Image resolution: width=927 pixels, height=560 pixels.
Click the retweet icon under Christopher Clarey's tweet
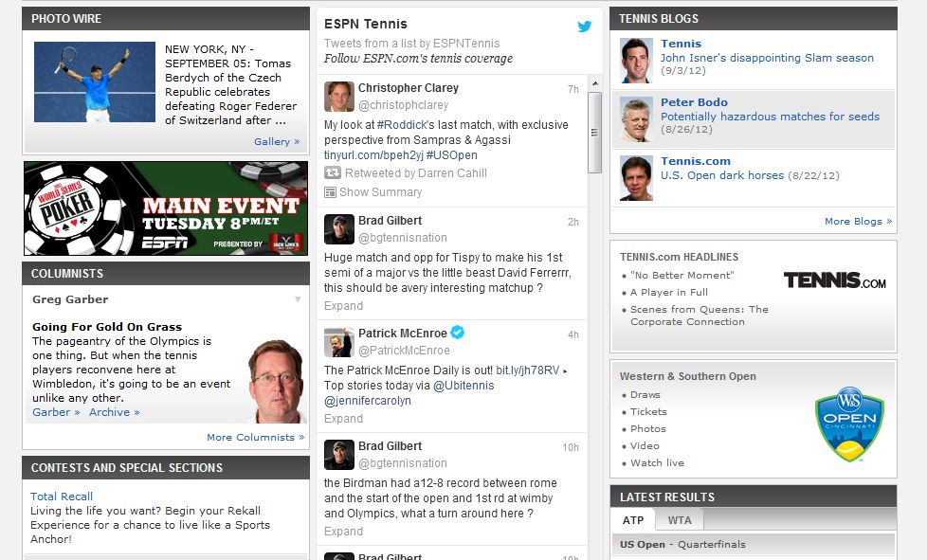(x=333, y=173)
